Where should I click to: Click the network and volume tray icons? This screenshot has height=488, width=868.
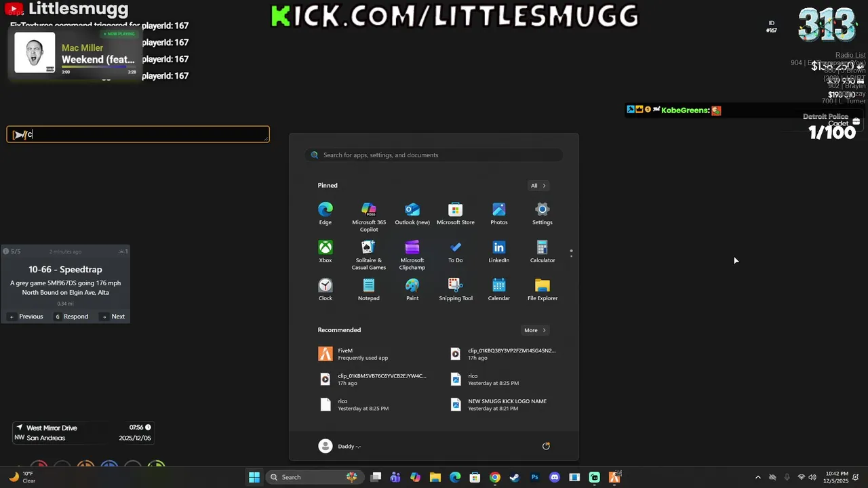pos(808,477)
